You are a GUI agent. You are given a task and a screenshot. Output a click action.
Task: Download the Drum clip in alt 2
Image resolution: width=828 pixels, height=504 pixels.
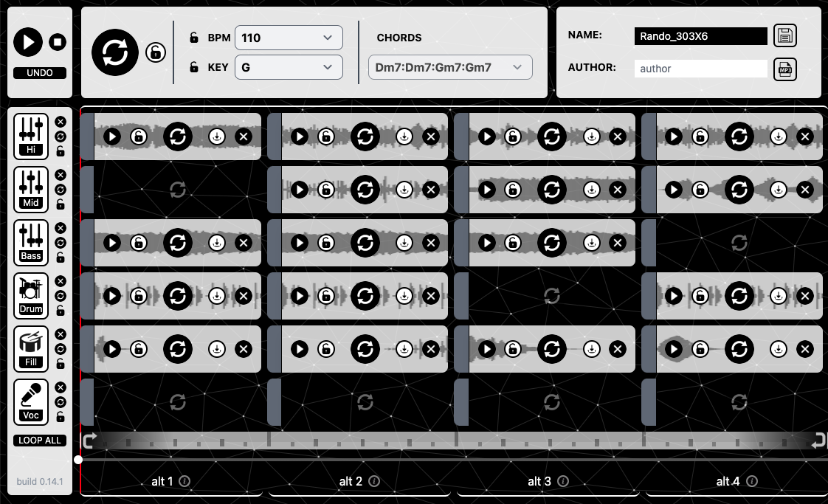tap(404, 296)
